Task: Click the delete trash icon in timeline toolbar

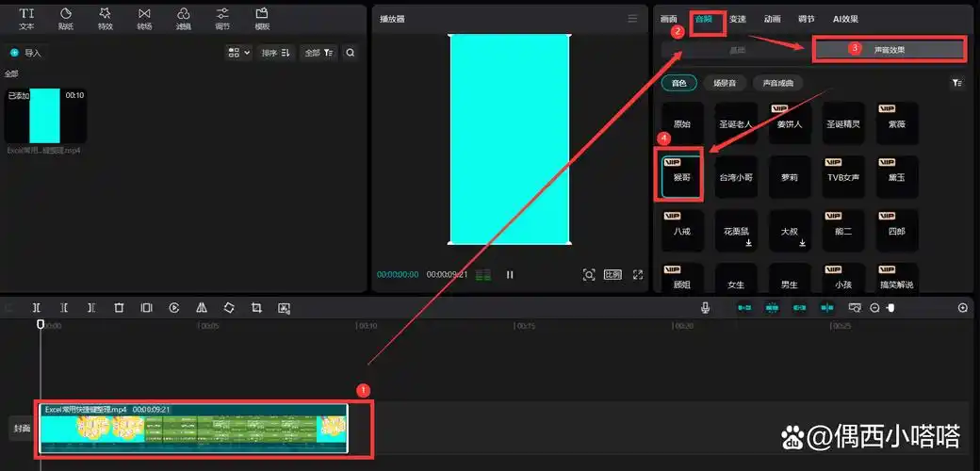Action: (119, 307)
